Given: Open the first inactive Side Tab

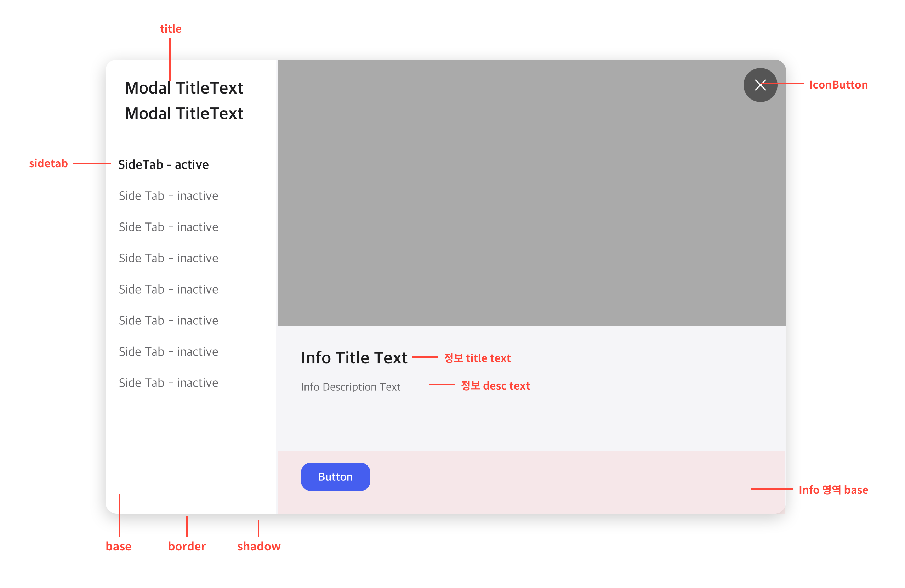Looking at the screenshot, I should click(169, 196).
